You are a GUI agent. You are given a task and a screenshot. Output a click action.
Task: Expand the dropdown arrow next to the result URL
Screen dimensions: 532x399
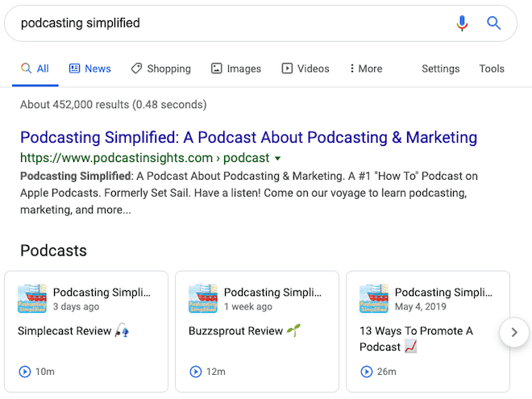tap(277, 158)
